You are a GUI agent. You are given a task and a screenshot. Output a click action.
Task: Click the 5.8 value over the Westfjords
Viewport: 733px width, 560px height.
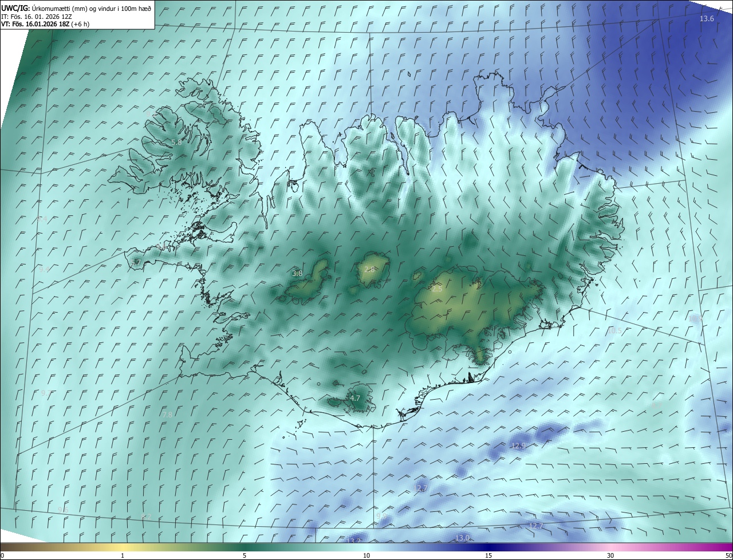tap(176, 142)
